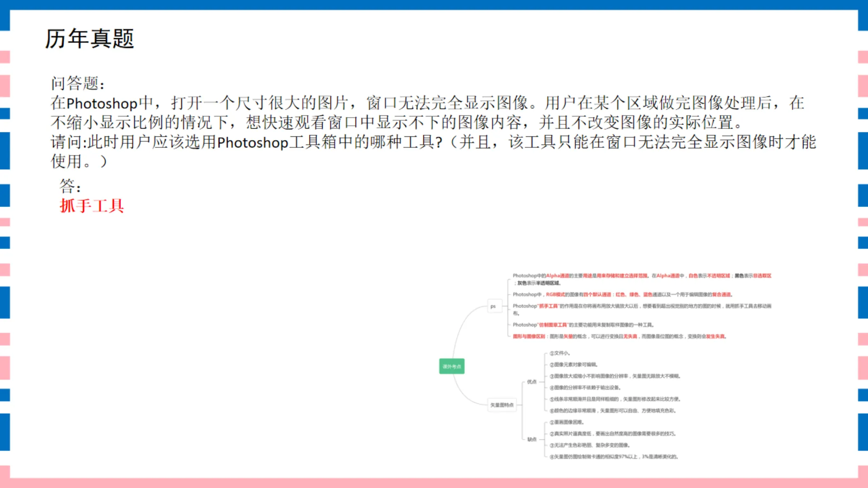Click the note about “抓手工具” in mind map
Image resolution: width=868 pixels, height=488 pixels.
(x=642, y=310)
